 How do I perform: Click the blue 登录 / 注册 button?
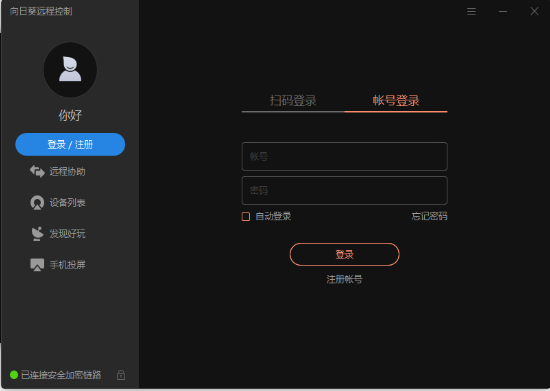coord(70,144)
